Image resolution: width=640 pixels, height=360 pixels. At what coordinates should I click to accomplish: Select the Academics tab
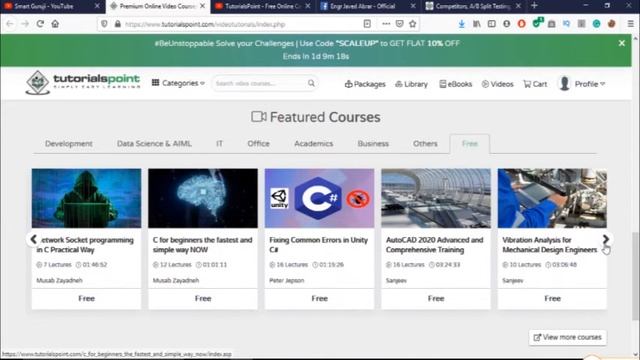click(x=313, y=144)
